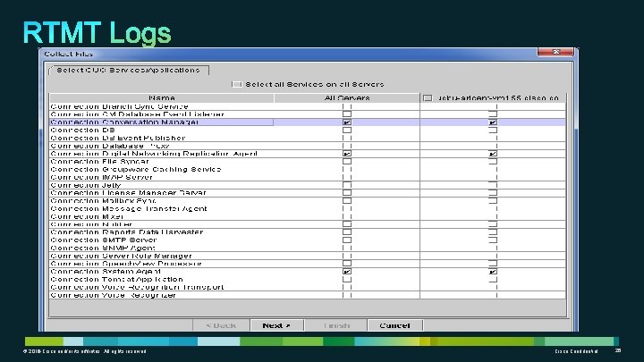Uncheck Conversation Manager server-column checkbox
Screen dimensions: 644x362
[x=493, y=122]
